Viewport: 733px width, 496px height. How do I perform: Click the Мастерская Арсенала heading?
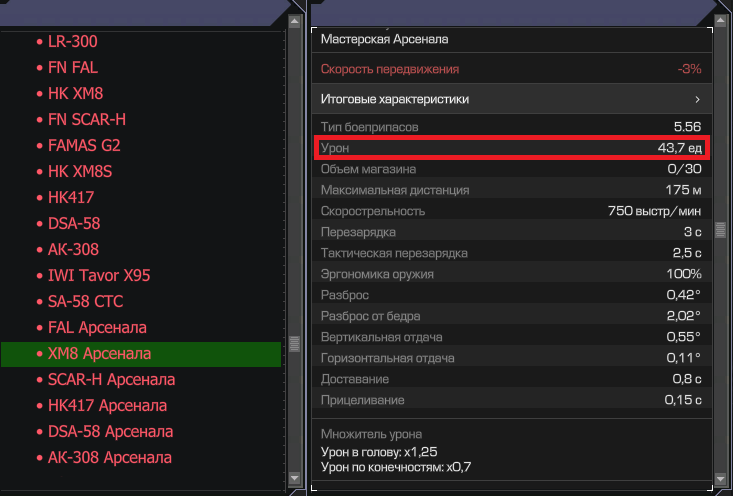coord(384,39)
